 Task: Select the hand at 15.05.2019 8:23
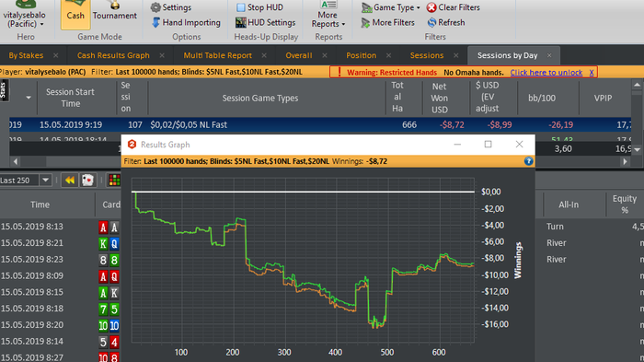[x=32, y=260]
